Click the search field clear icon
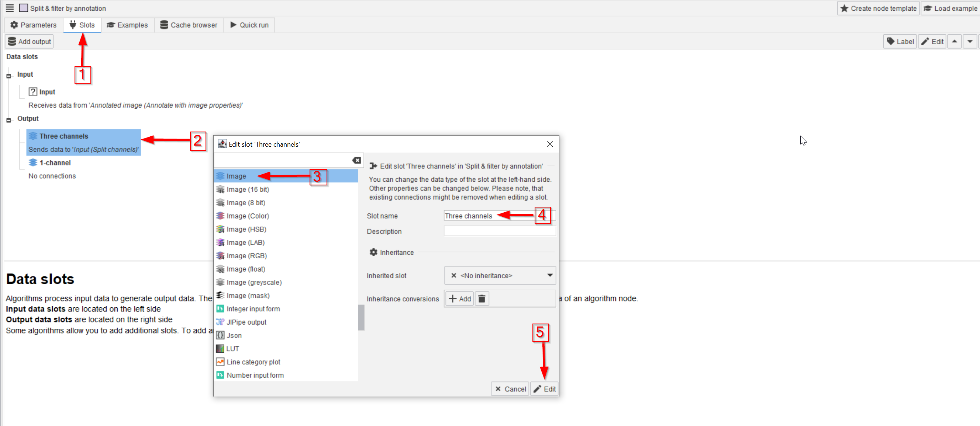Viewport: 980px width, 426px height. pyautogui.click(x=356, y=160)
